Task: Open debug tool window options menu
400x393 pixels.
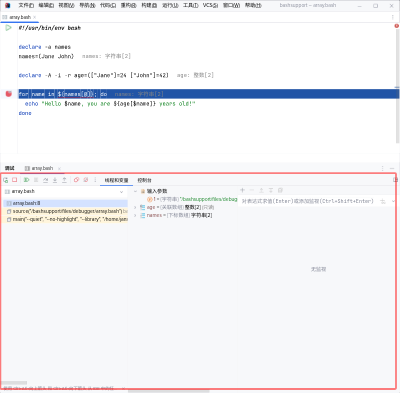Action: point(383,168)
